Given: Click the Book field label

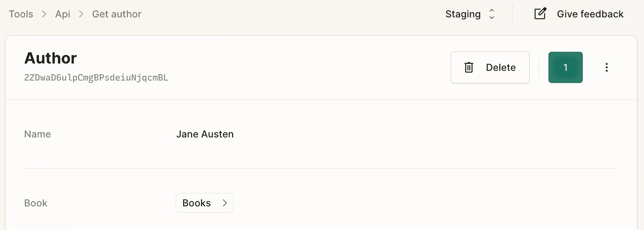Looking at the screenshot, I should tap(36, 203).
